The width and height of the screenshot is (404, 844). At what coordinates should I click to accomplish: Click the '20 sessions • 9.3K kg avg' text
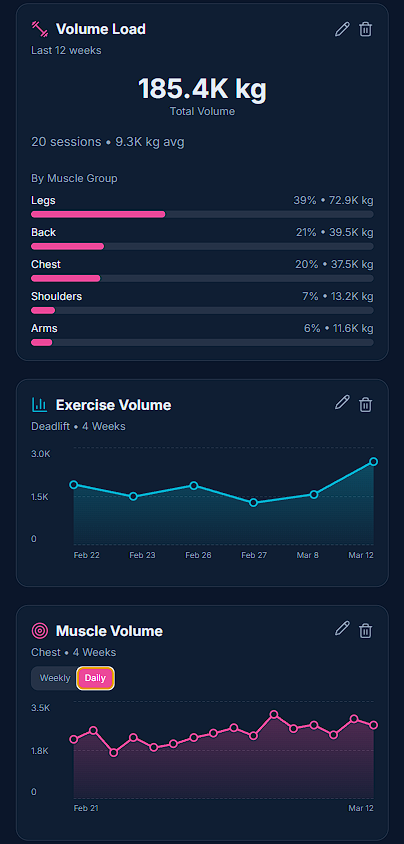[108, 142]
